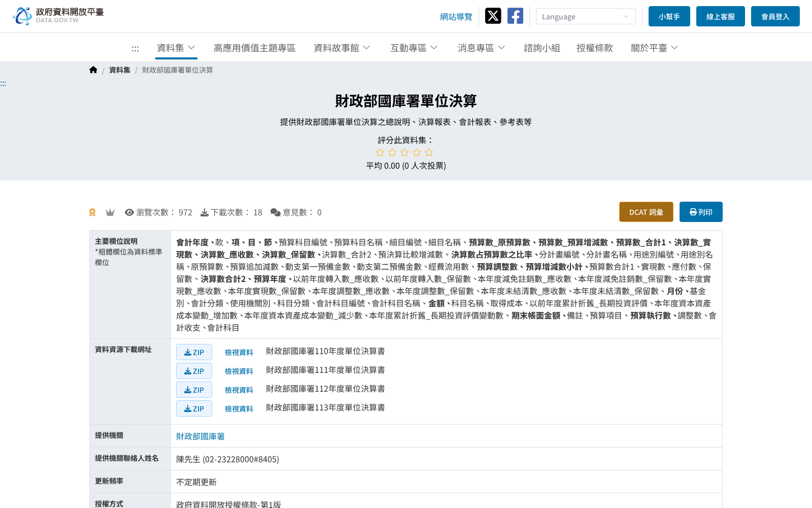Expand the 資料集 menu

[176, 48]
